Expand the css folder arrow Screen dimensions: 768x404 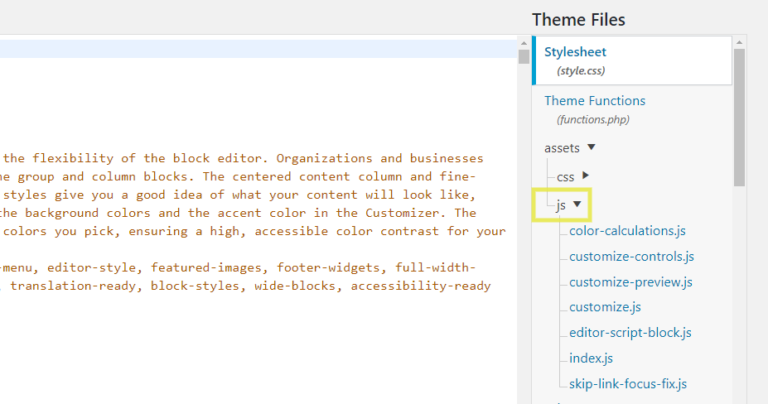(585, 175)
